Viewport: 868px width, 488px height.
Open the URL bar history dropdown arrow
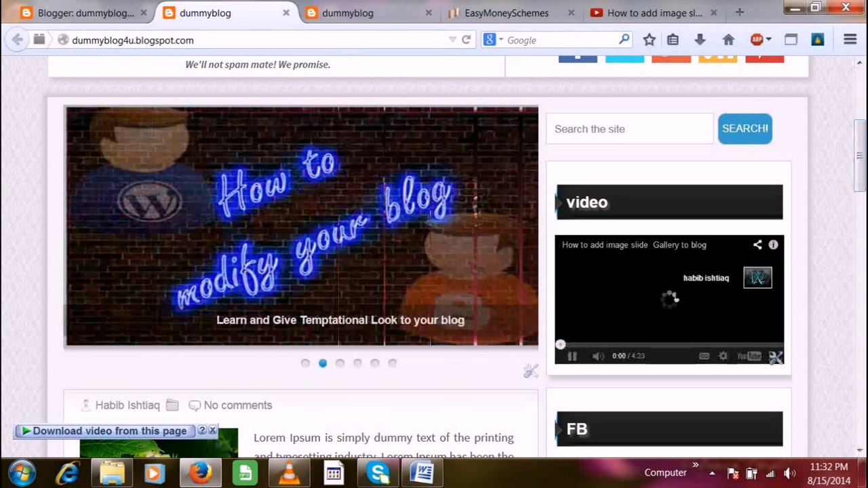pyautogui.click(x=452, y=40)
